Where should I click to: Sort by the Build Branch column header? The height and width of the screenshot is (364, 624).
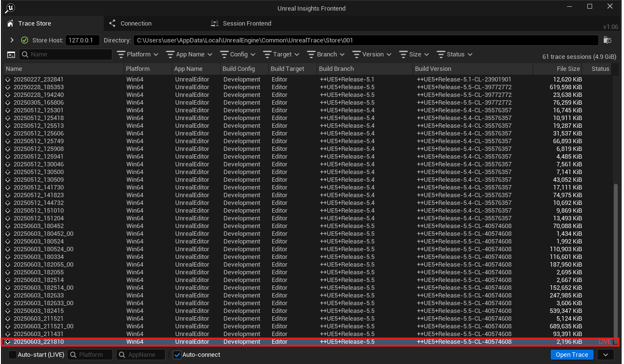coord(365,69)
